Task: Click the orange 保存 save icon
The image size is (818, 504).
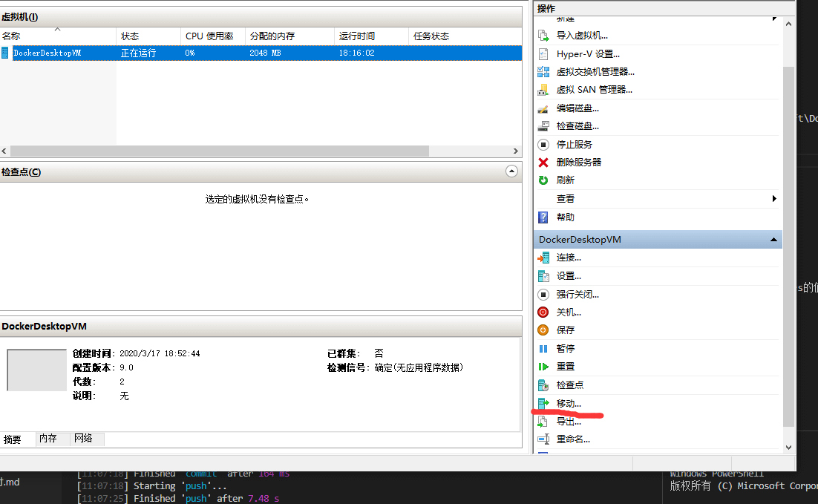Action: click(x=543, y=330)
